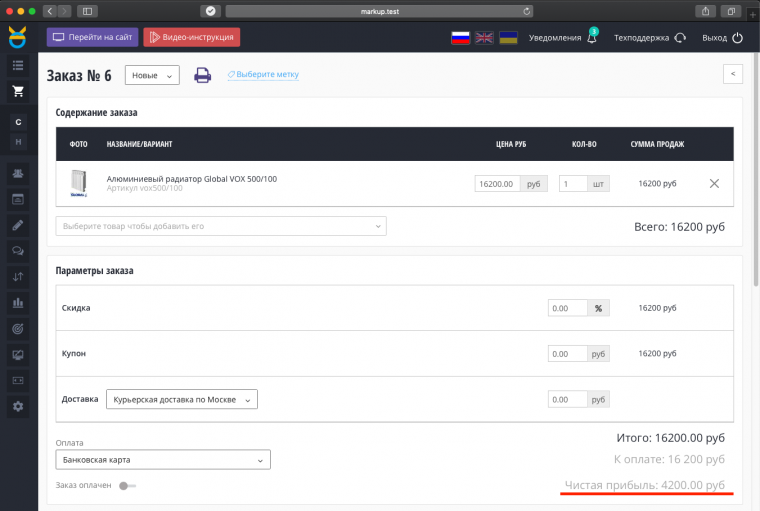Toggle the 'Заказ оплачен' switch
The height and width of the screenshot is (511, 760).
click(127, 486)
